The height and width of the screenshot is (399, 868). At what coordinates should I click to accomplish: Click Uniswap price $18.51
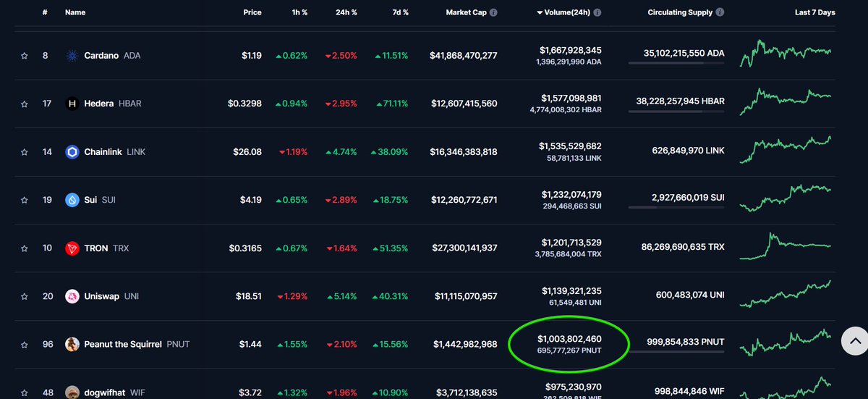249,296
